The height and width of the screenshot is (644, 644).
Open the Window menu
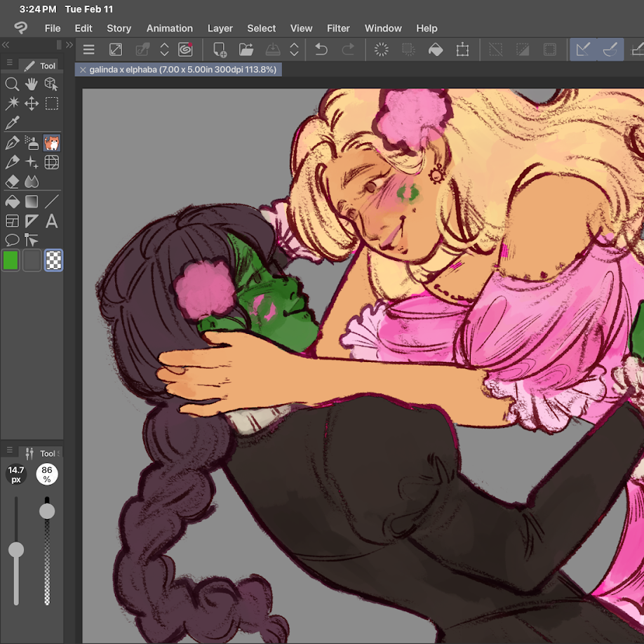click(383, 28)
